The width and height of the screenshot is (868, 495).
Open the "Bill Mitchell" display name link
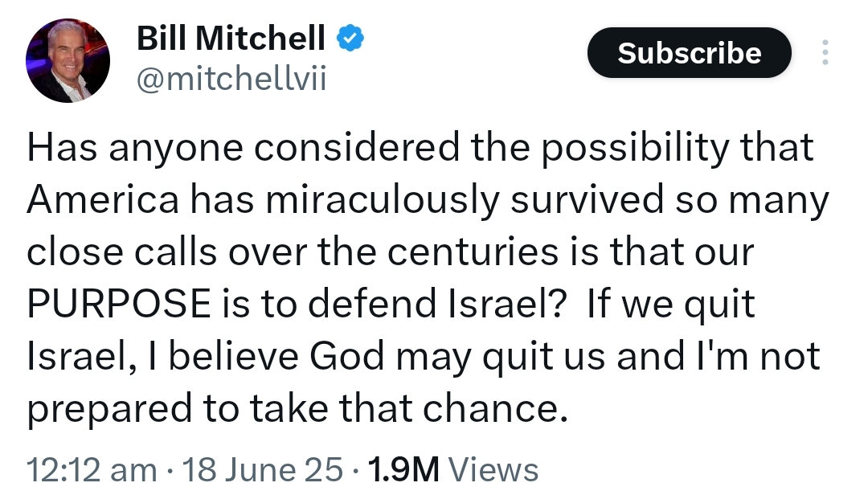(231, 38)
